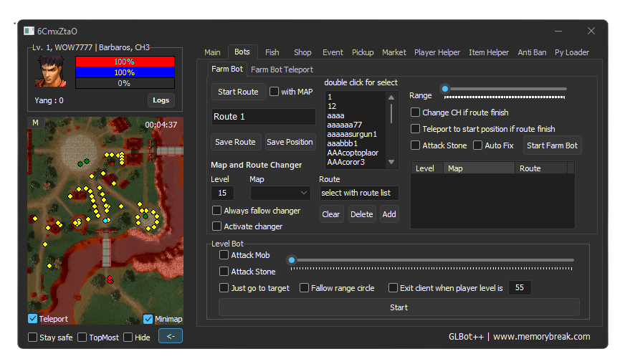Screen dimensions: 630x364
Task: Open the Main tab
Action: coord(212,52)
